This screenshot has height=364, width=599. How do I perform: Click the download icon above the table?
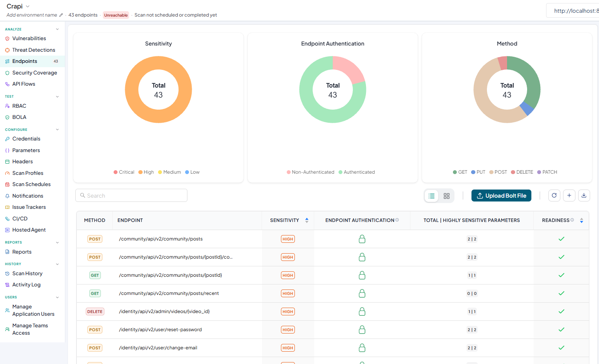(x=584, y=196)
